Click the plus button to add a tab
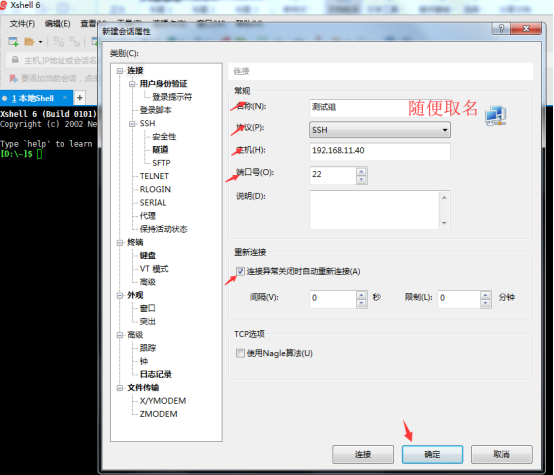Viewport: 554px width, 475px height. pyautogui.click(x=80, y=98)
